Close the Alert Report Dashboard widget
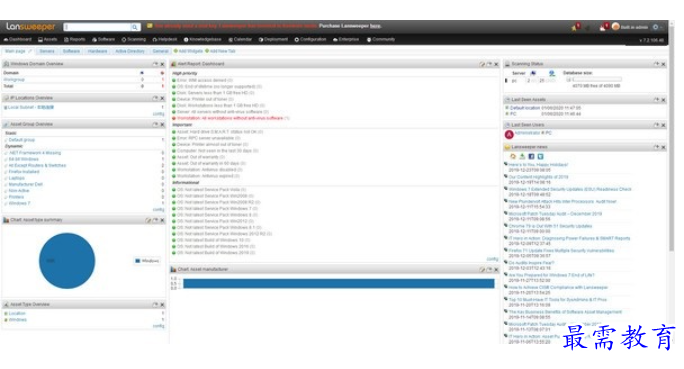Screen dimensions: 684x369 click(496, 64)
